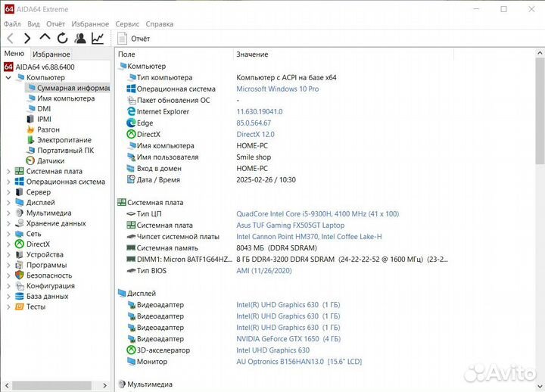Image resolution: width=545 pixels, height=392 pixels.
Task: Click the Портативный ПК laptop icon
Action: (x=30, y=151)
